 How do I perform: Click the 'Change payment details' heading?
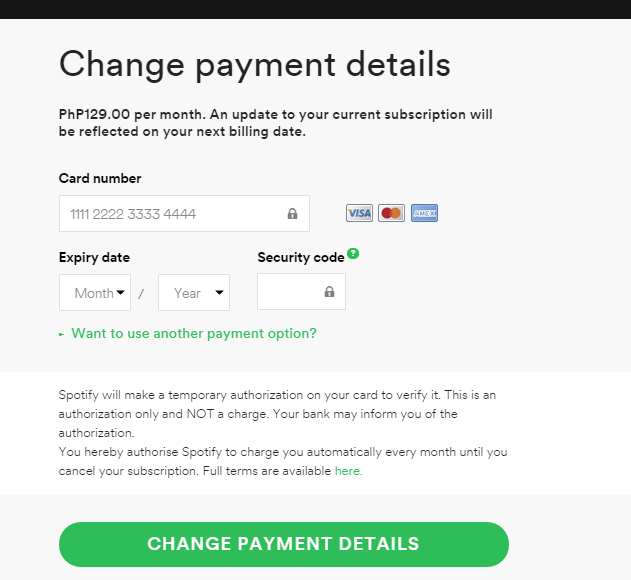pos(255,65)
